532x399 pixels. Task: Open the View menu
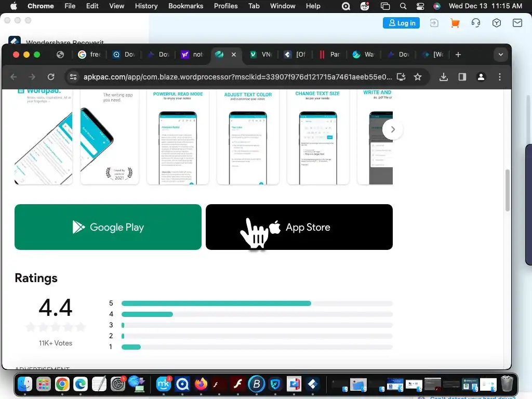pos(116,6)
